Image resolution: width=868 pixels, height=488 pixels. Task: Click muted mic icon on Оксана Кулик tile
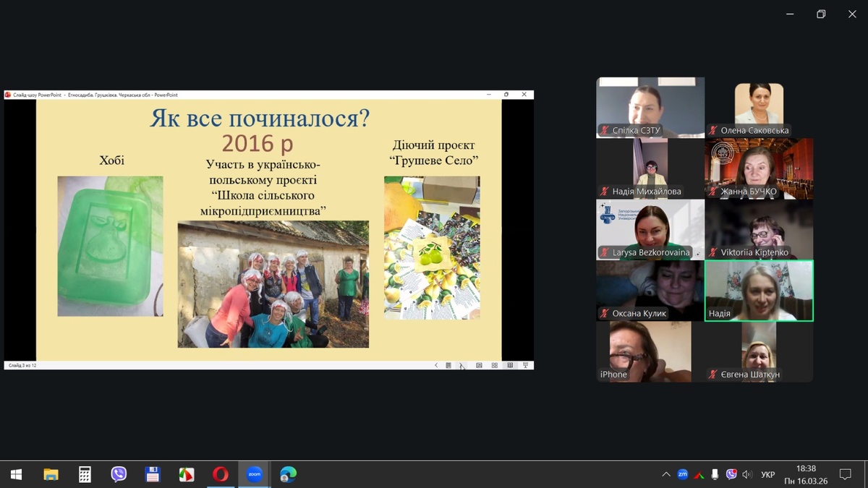604,314
